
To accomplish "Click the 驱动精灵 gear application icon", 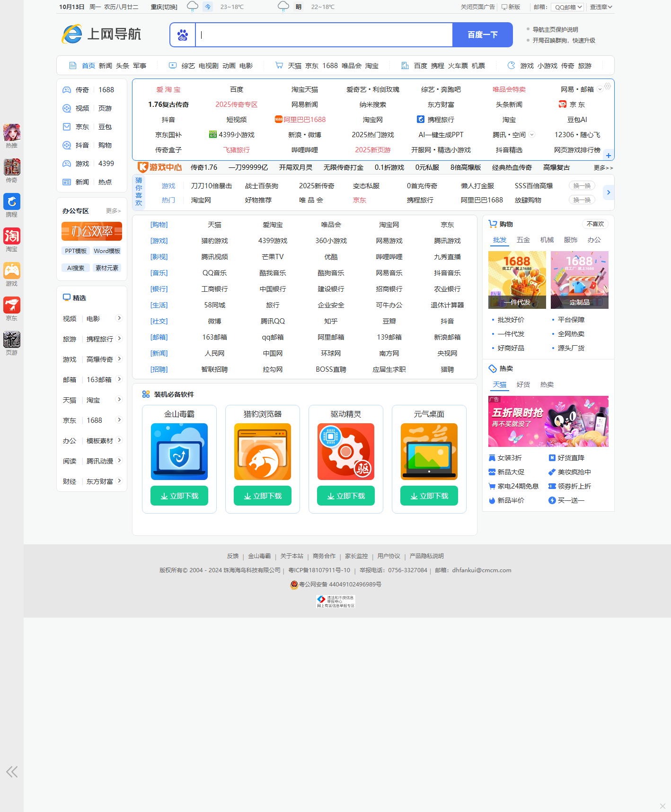I will pyautogui.click(x=346, y=452).
